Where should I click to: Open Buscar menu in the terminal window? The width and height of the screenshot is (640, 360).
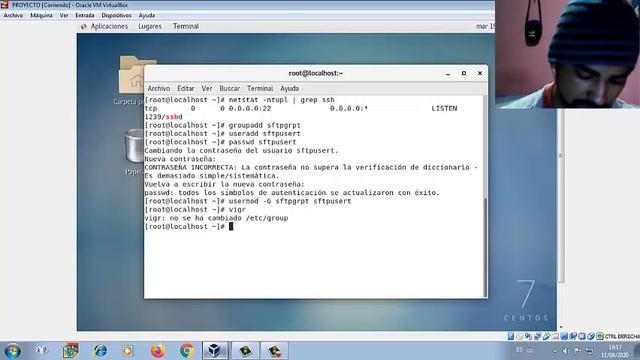click(229, 88)
